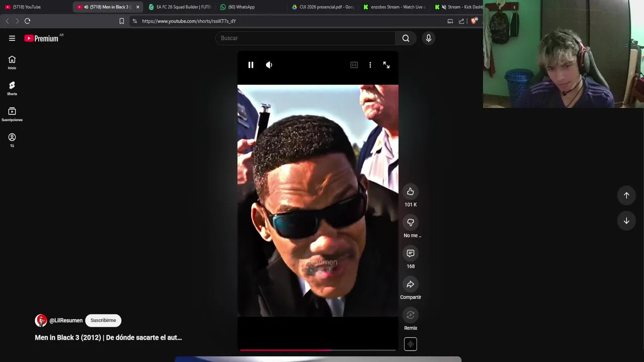Viewport: 644px width, 362px height.
Task: Toggle closed captions on the Short
Action: tap(354, 65)
